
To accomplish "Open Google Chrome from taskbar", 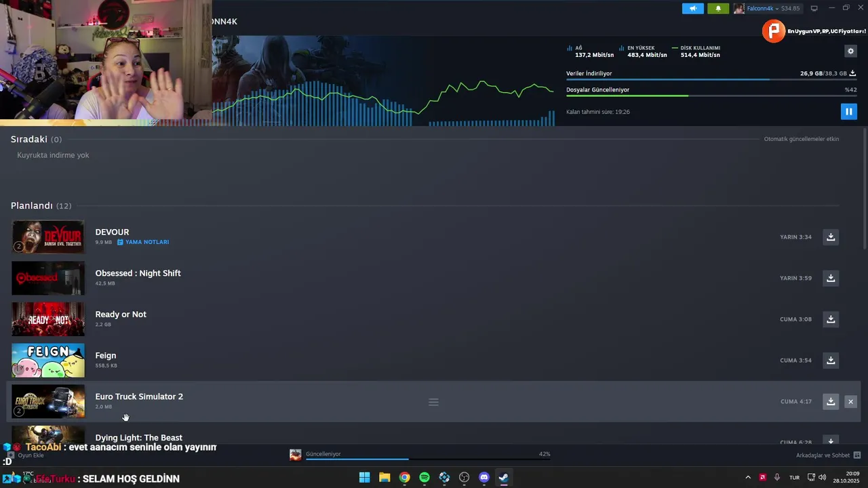I will (404, 477).
